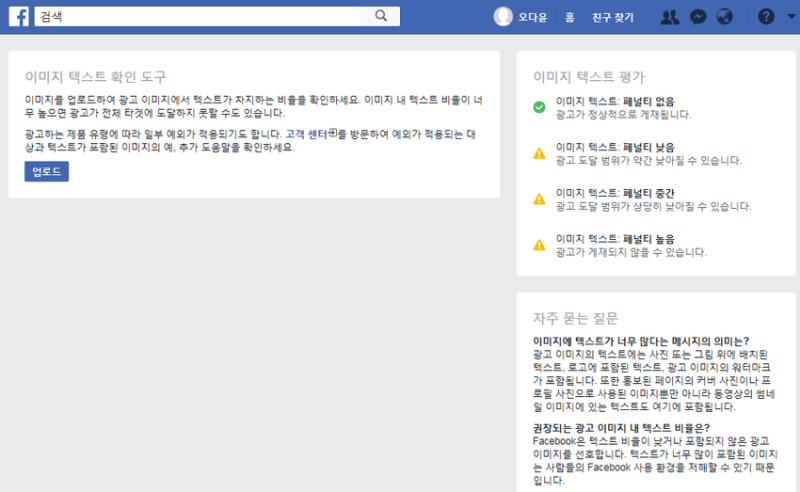800x492 pixels.
Task: Open the notifications globe icon
Action: (x=724, y=17)
